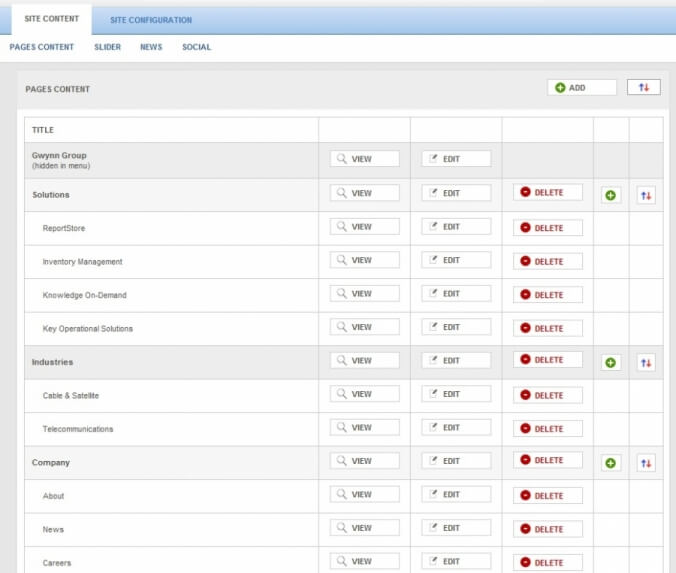Screen dimensions: 676x573
Task: Open the News submenu link
Action: [151, 47]
